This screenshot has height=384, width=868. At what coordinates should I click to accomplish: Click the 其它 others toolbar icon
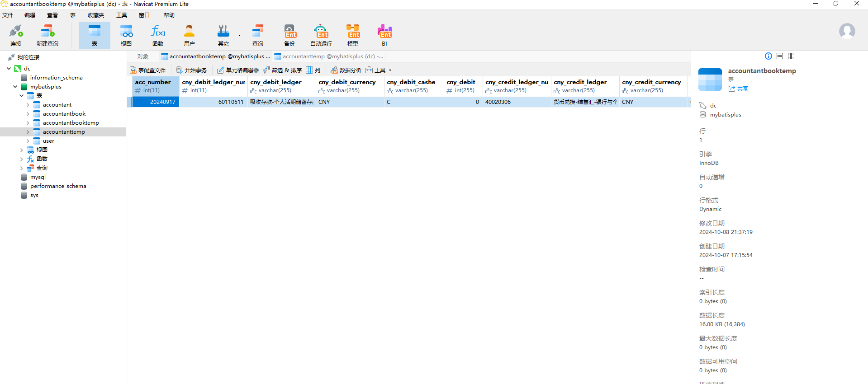click(x=223, y=35)
